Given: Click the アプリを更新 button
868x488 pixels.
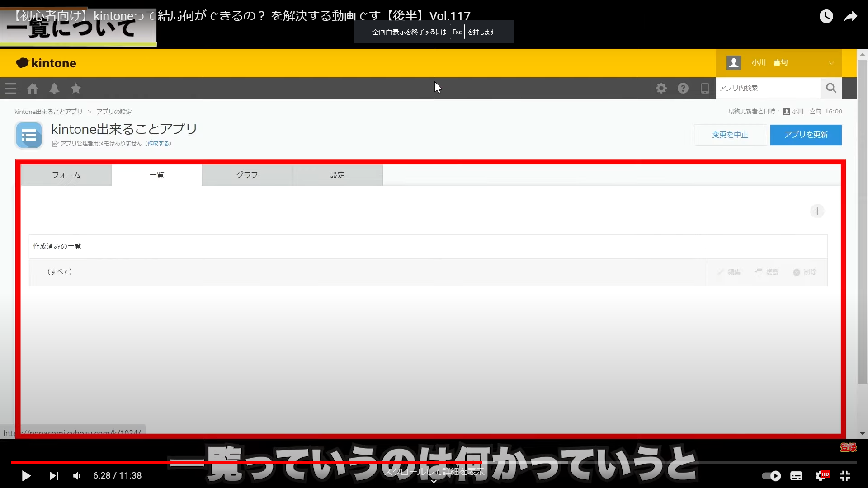Looking at the screenshot, I should (806, 135).
